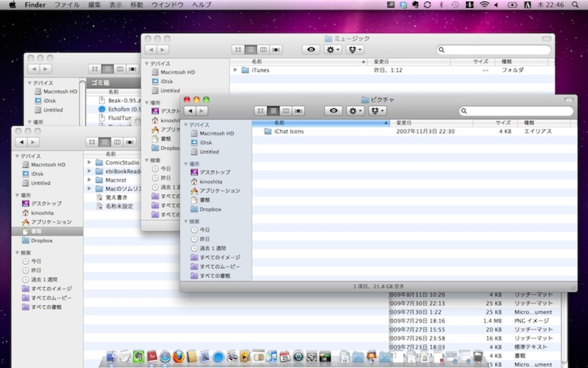Viewport: 588px width, 368px height.
Task: Open the Action gear menu in ピクチャ window
Action: tap(355, 111)
